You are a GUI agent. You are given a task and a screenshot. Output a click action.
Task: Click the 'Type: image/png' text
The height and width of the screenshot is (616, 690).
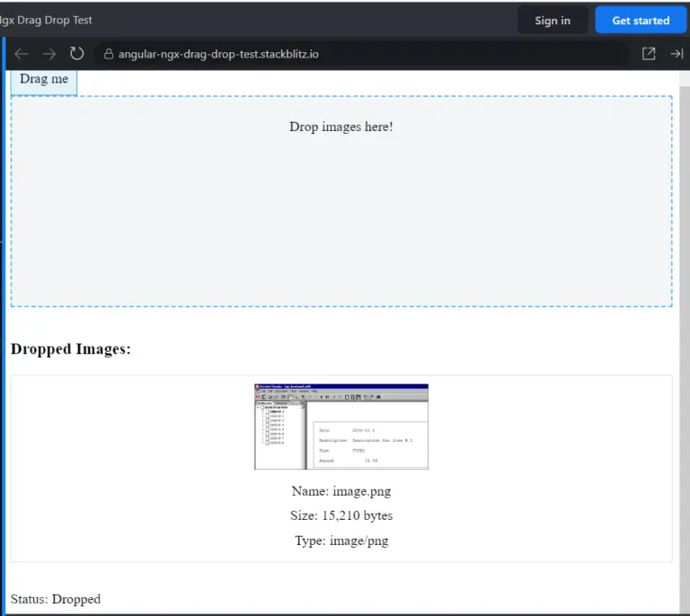[x=341, y=541]
